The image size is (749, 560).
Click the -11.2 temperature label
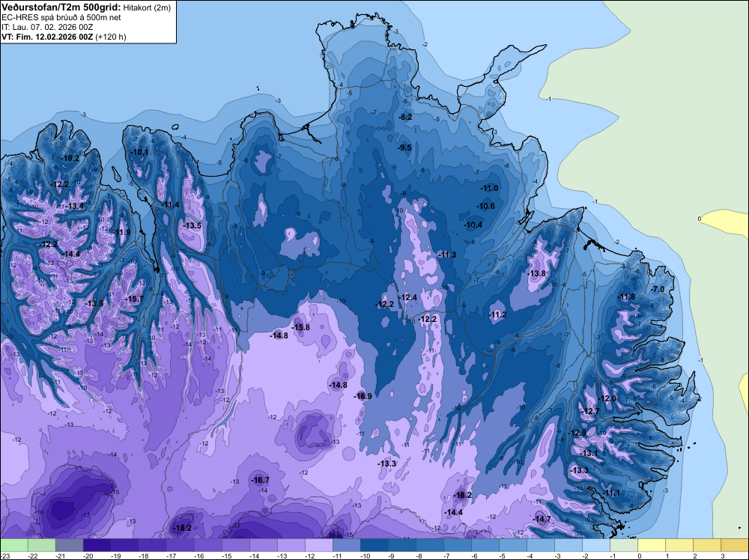(497, 314)
